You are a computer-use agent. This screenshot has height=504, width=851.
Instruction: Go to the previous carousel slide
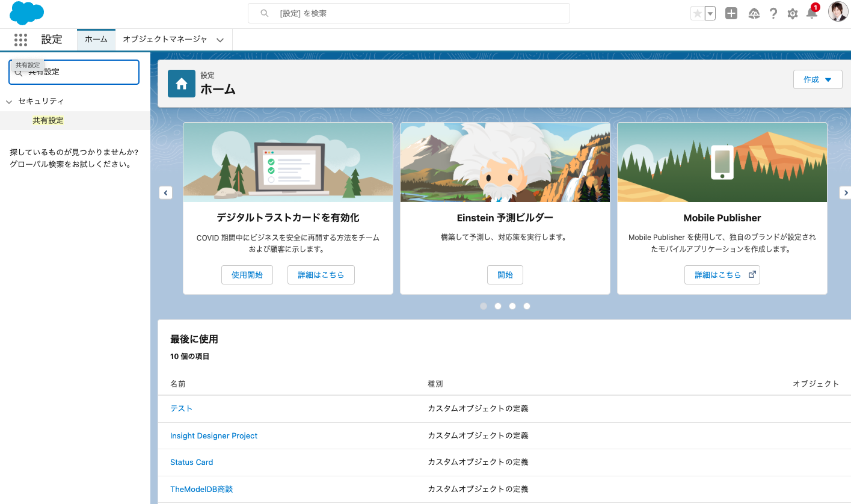[x=166, y=192]
